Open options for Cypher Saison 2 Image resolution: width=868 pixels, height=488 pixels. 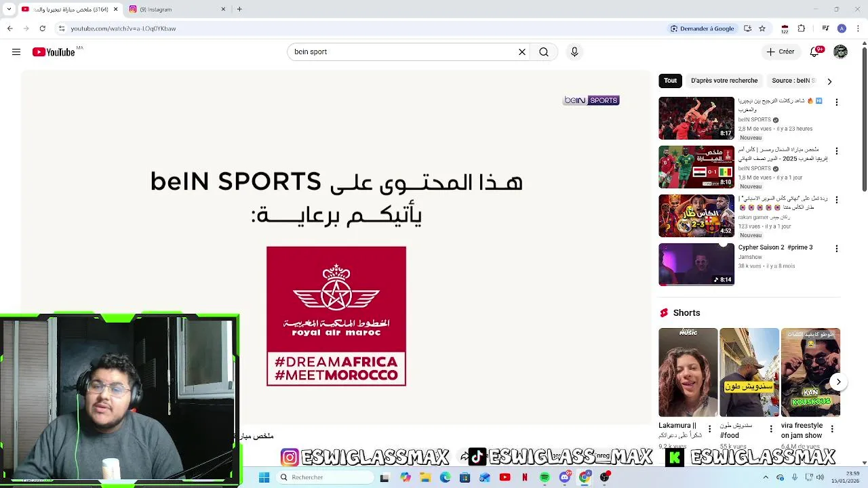pyautogui.click(x=836, y=249)
